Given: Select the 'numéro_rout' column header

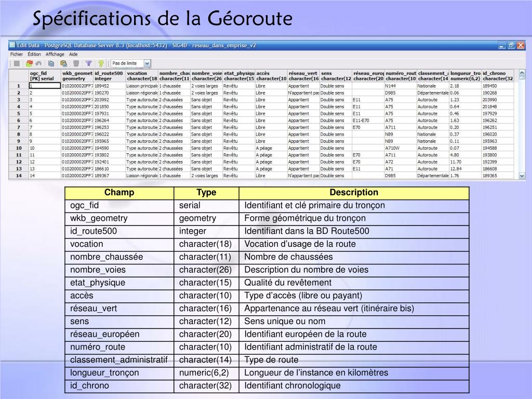Looking at the screenshot, I should pos(401,76).
